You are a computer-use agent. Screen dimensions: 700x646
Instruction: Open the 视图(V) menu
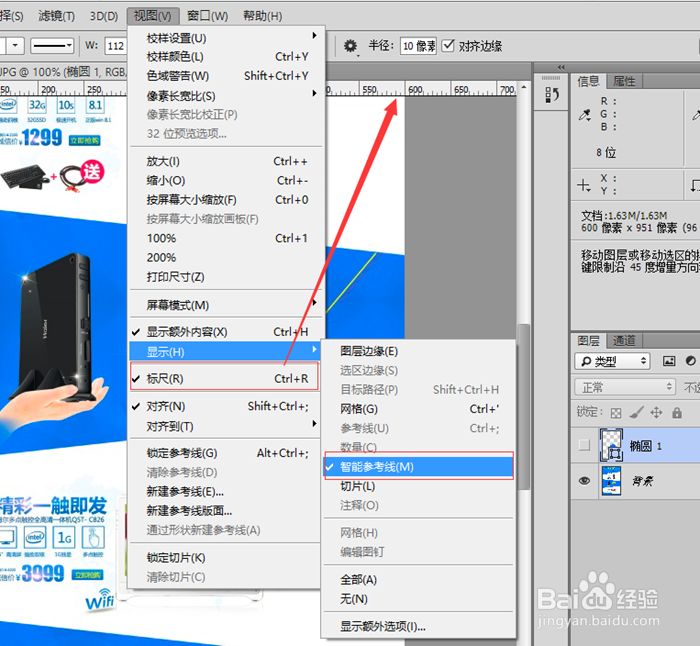point(153,16)
